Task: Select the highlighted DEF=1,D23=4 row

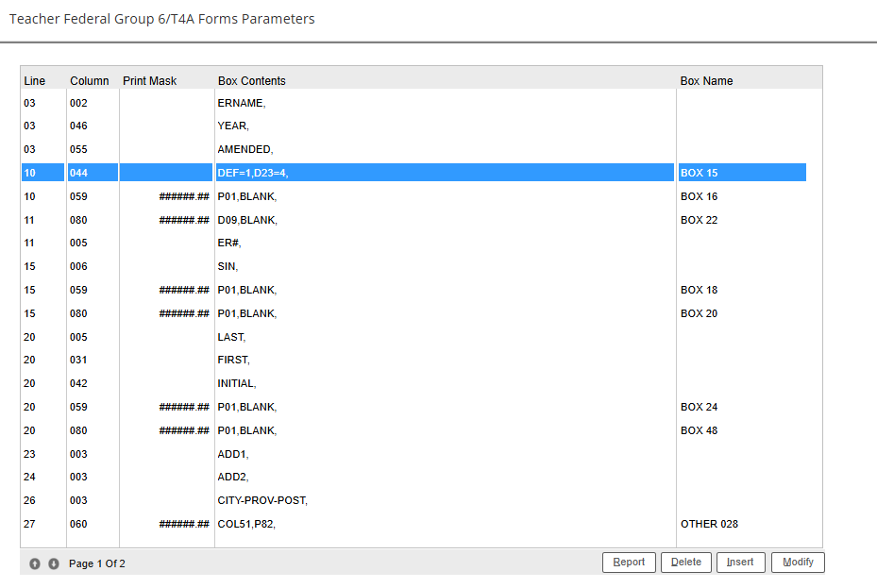Action: pyautogui.click(x=252, y=174)
